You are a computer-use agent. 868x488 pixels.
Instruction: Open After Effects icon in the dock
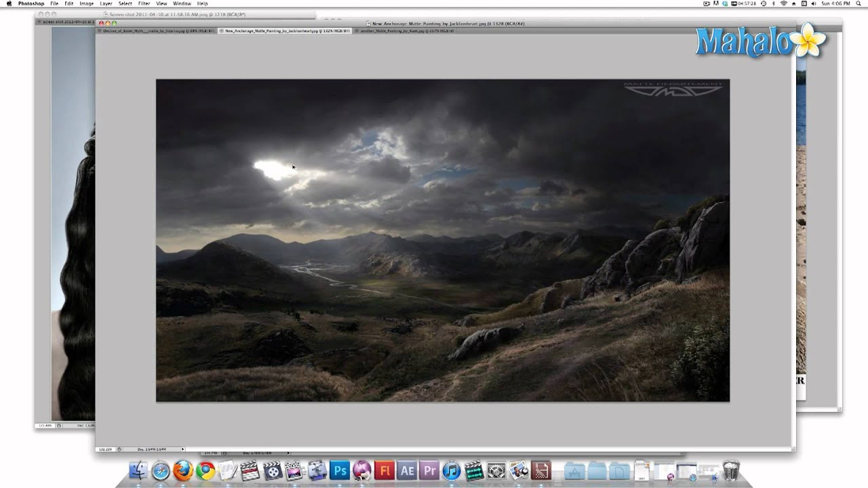pos(407,470)
